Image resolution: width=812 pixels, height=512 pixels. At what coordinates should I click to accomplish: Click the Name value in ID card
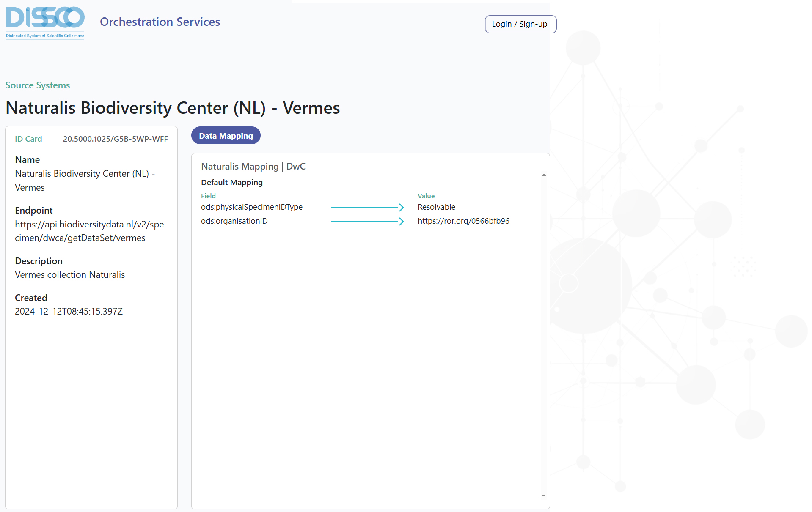click(x=85, y=181)
